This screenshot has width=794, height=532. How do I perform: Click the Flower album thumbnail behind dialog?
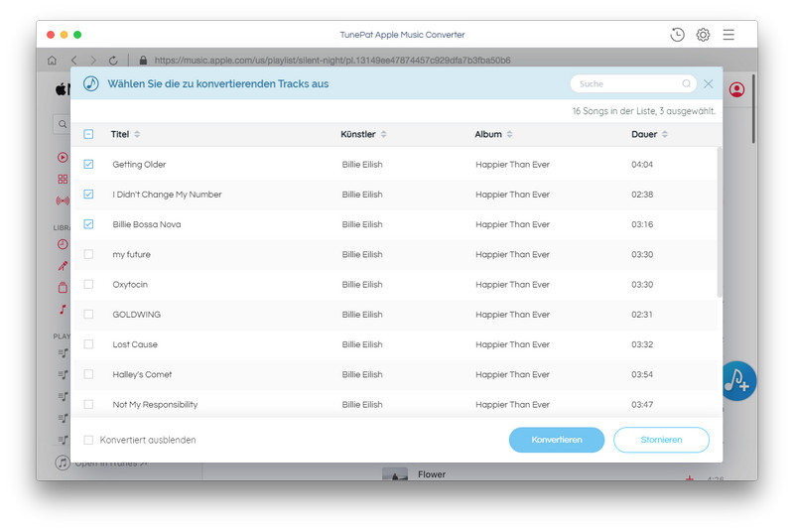(x=395, y=473)
